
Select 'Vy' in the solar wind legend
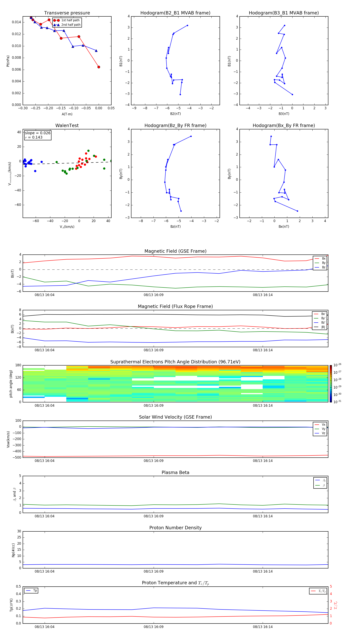tap(320, 429)
